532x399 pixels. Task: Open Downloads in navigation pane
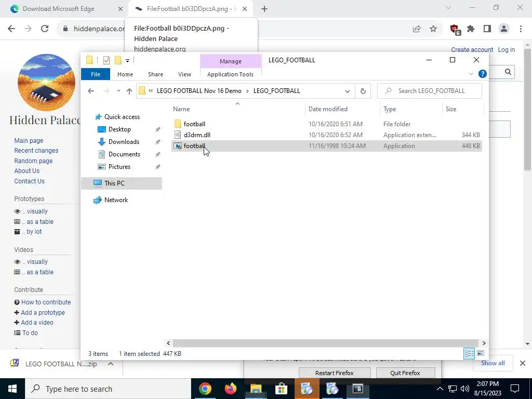[124, 142]
